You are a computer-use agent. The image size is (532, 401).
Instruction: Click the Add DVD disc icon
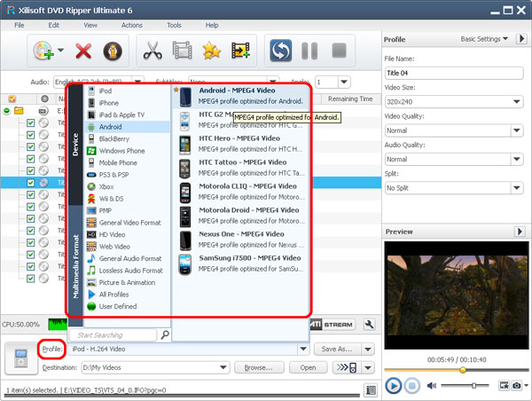click(x=43, y=51)
